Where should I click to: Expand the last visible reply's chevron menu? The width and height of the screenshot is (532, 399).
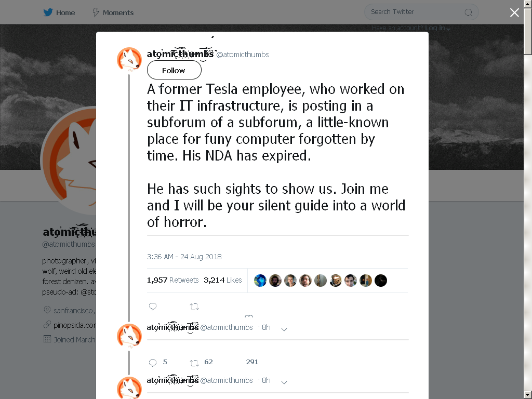284,382
